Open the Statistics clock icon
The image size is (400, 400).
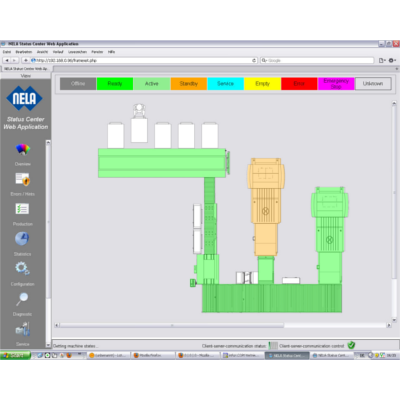coord(22,239)
